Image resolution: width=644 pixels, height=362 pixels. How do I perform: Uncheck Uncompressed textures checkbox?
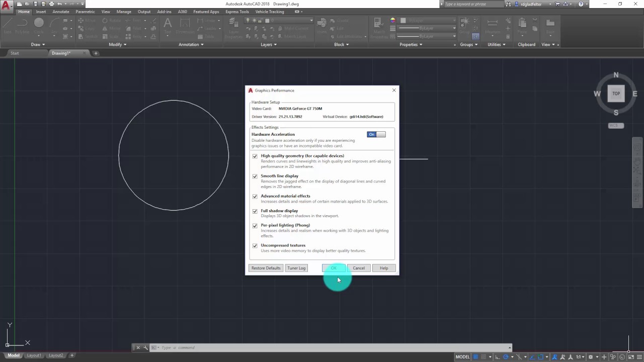click(x=255, y=246)
